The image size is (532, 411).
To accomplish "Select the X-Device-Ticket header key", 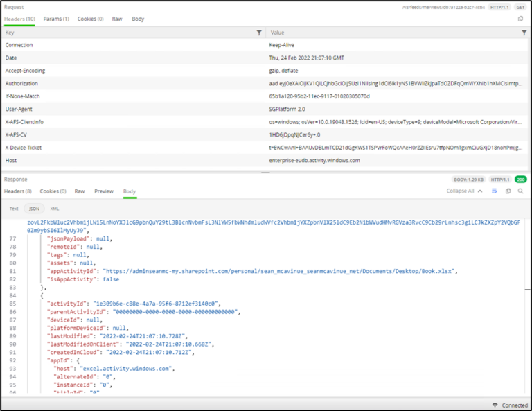I will pyautogui.click(x=23, y=148).
